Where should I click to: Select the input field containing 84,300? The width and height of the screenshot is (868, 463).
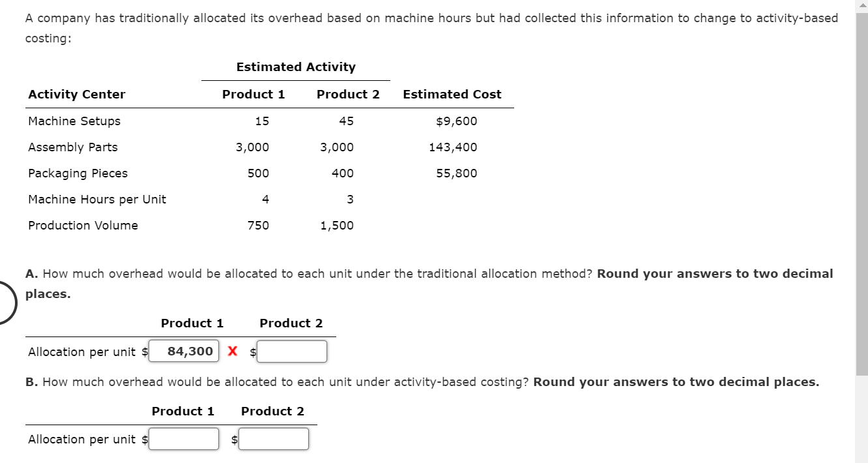tap(184, 351)
